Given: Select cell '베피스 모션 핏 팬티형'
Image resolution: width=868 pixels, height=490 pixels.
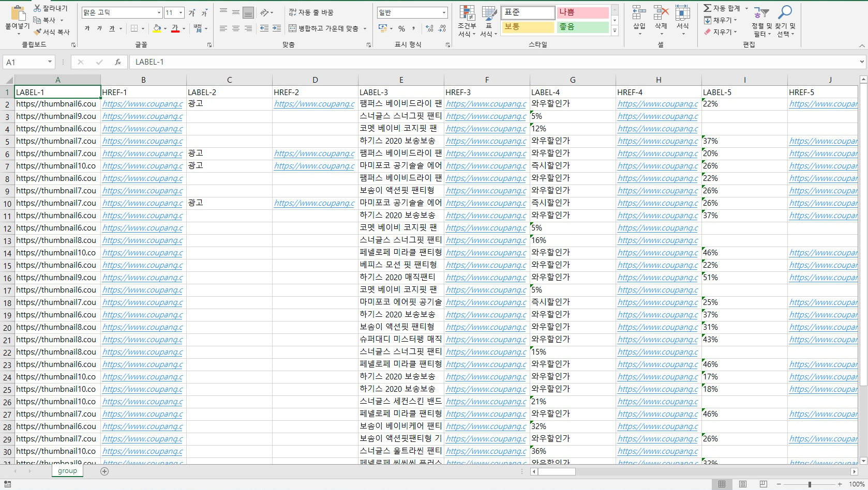Looking at the screenshot, I should point(401,265).
